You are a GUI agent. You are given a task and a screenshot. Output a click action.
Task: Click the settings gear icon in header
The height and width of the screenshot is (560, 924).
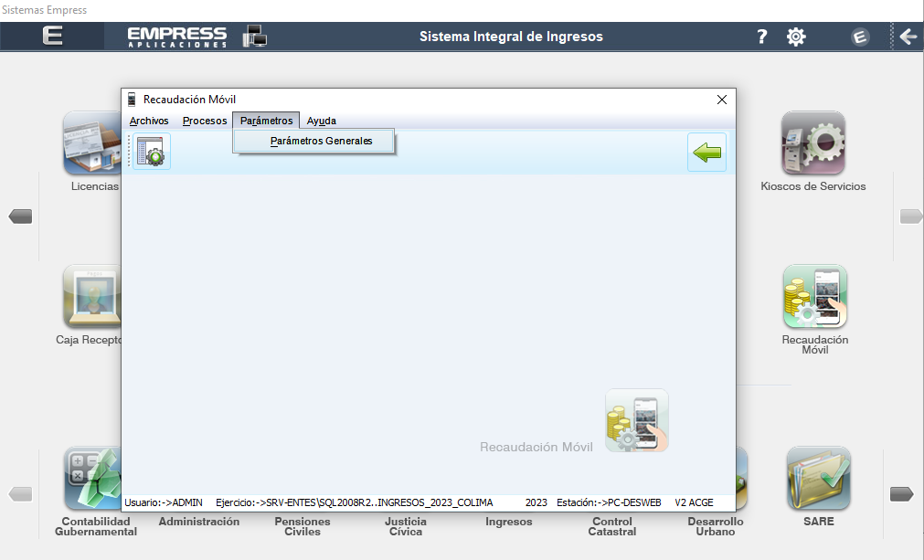[x=796, y=37]
